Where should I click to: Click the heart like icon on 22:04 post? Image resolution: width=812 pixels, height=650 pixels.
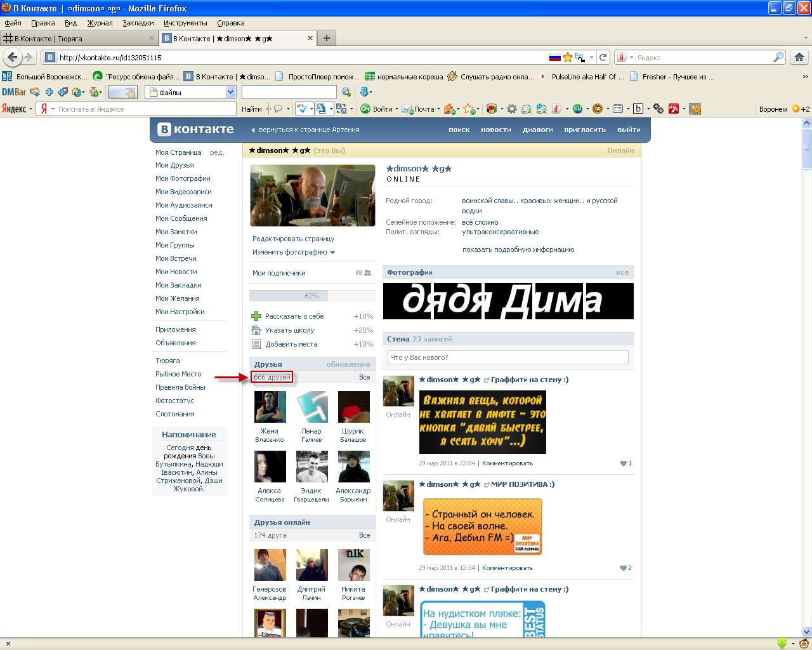point(624,463)
